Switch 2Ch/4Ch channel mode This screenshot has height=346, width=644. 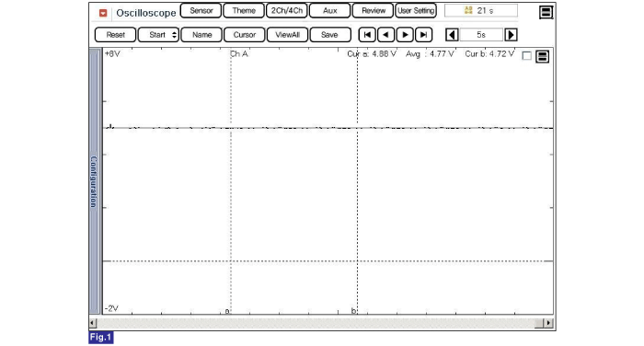[x=287, y=11]
